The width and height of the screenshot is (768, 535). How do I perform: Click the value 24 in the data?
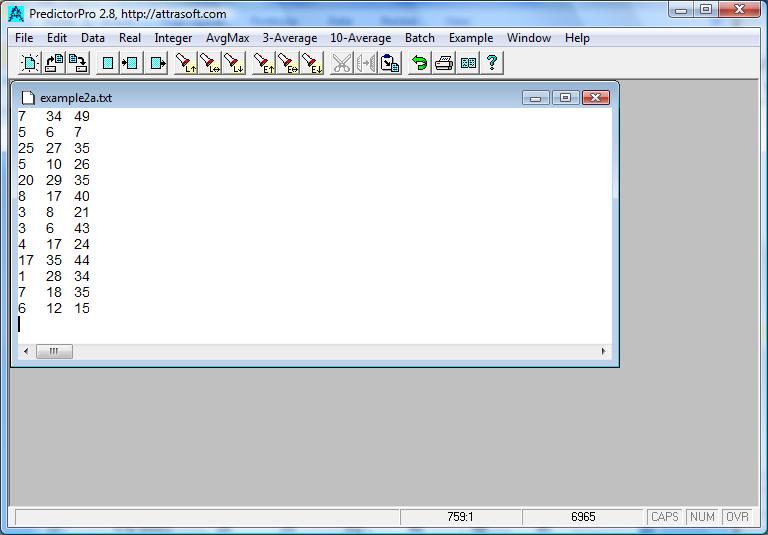[x=82, y=244]
